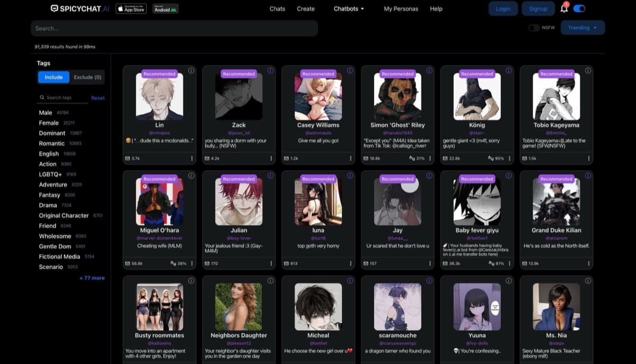Click the blue toggle slider near Signup

pyautogui.click(x=578, y=8)
